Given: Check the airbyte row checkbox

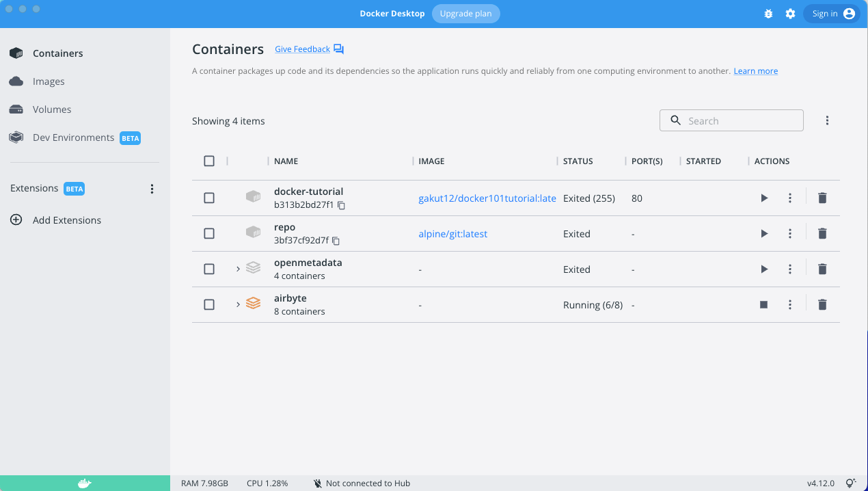Looking at the screenshot, I should [209, 305].
